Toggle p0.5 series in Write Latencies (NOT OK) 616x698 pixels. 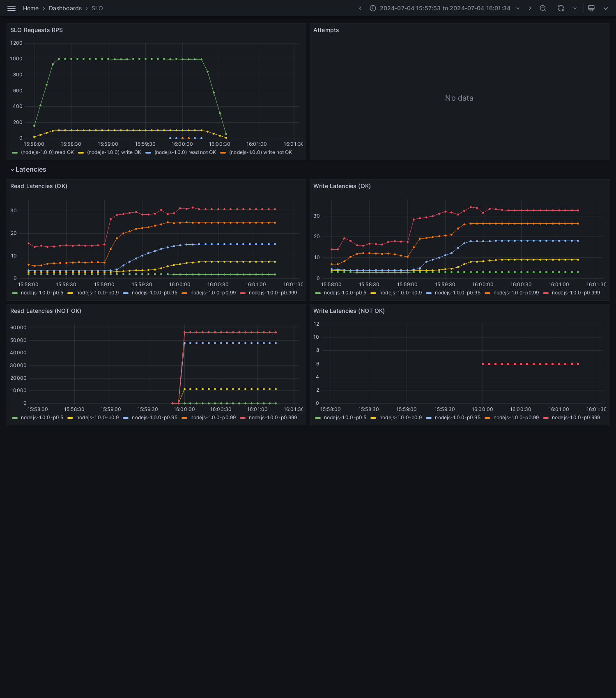tap(345, 418)
